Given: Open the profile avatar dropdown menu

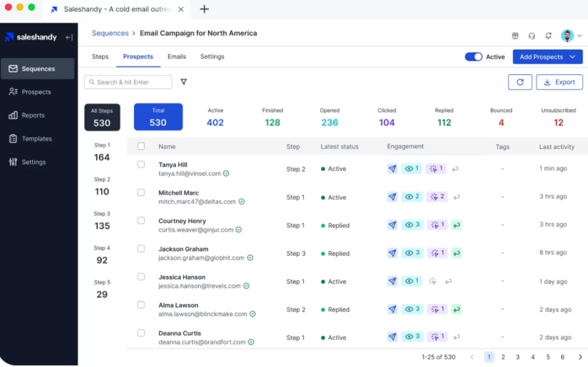Looking at the screenshot, I should point(572,36).
